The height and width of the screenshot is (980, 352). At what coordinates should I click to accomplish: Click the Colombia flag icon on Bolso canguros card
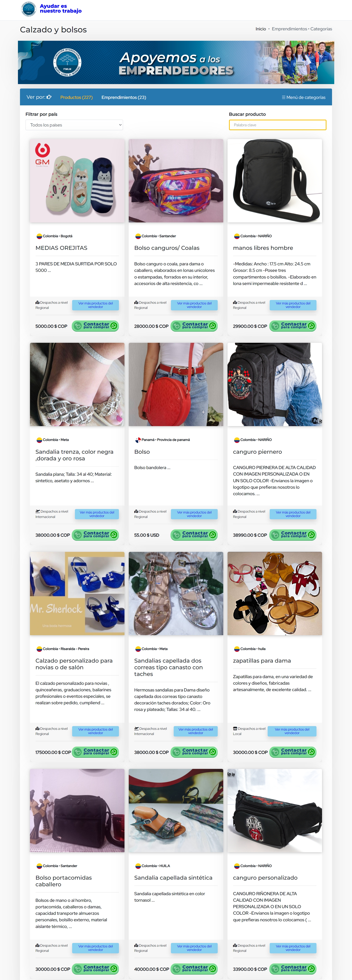click(138, 236)
